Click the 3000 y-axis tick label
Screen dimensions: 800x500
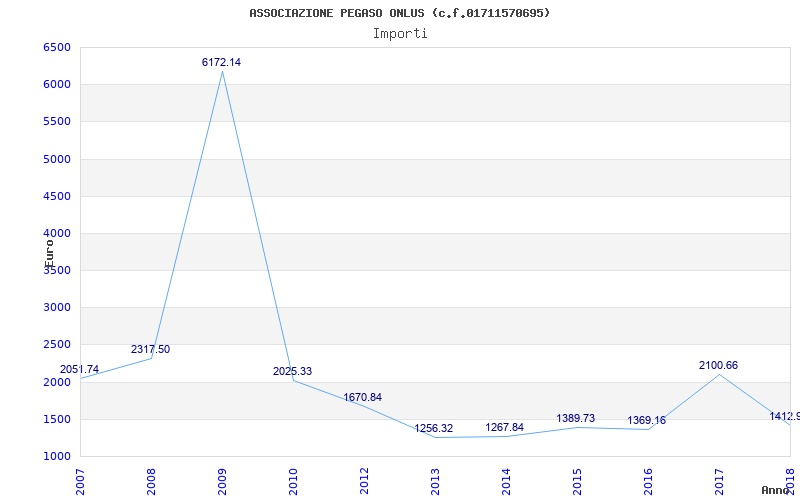click(x=57, y=308)
